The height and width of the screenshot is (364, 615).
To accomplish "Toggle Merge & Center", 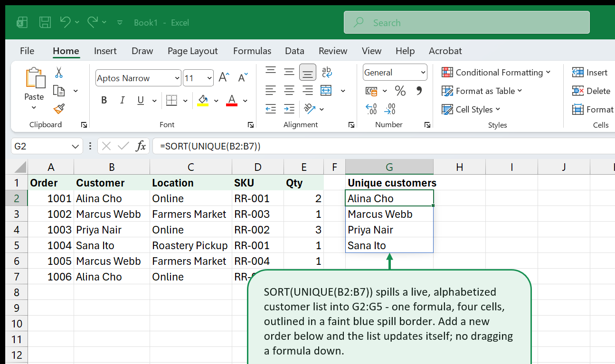I will click(326, 90).
